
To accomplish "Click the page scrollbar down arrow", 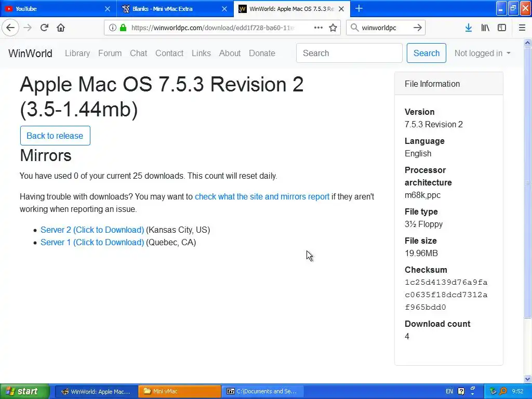I will [527, 379].
